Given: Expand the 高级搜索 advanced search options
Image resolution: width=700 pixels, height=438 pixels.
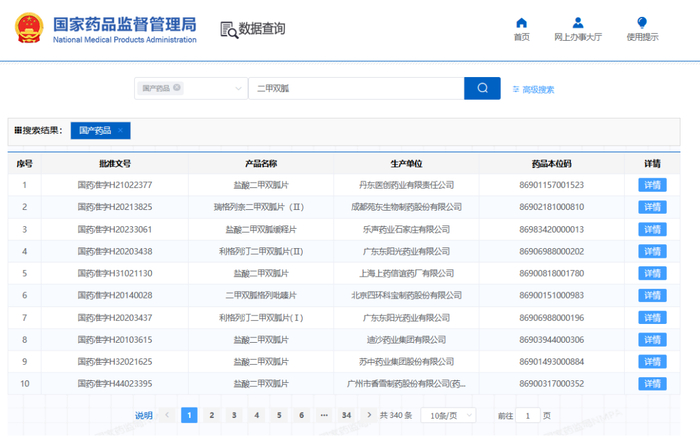Looking at the screenshot, I should pyautogui.click(x=533, y=89).
